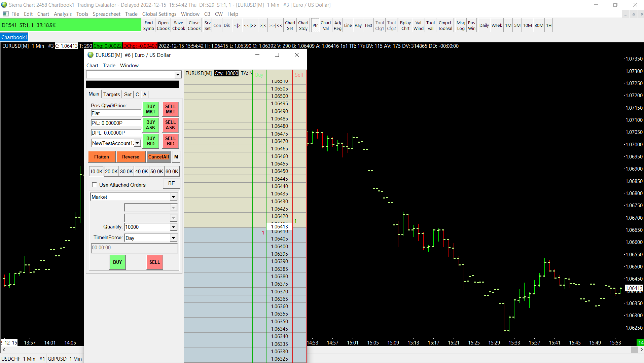Set chart to 5M timeframe
The height and width of the screenshot is (363, 644).
coord(517,26)
